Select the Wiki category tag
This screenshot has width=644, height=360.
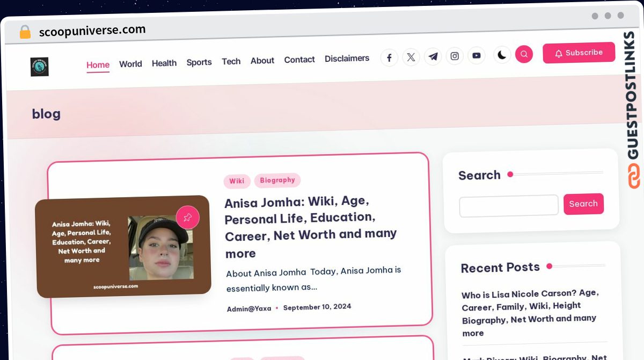[237, 181]
